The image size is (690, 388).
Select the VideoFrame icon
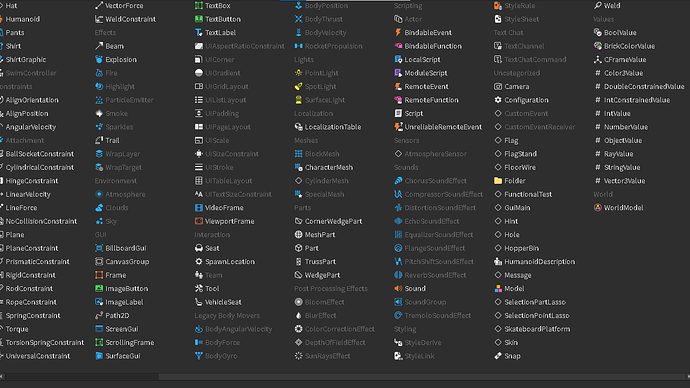198,208
